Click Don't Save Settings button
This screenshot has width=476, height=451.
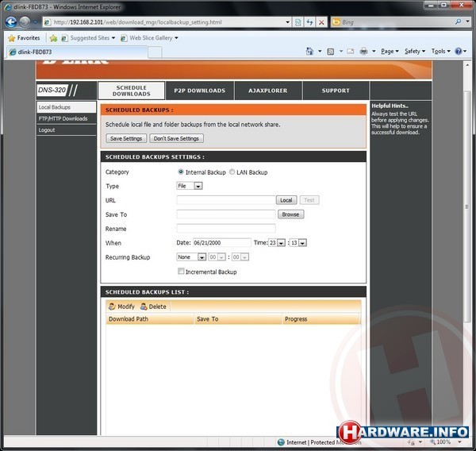coord(176,138)
